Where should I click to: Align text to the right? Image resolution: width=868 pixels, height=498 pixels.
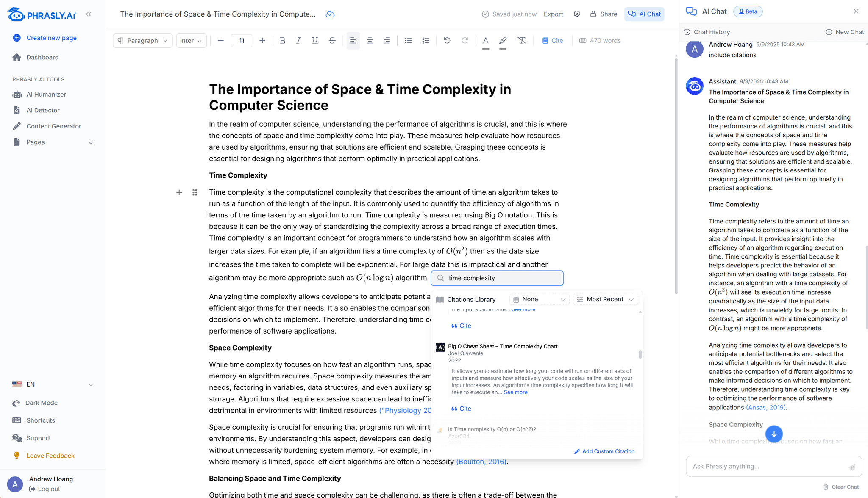(x=387, y=41)
